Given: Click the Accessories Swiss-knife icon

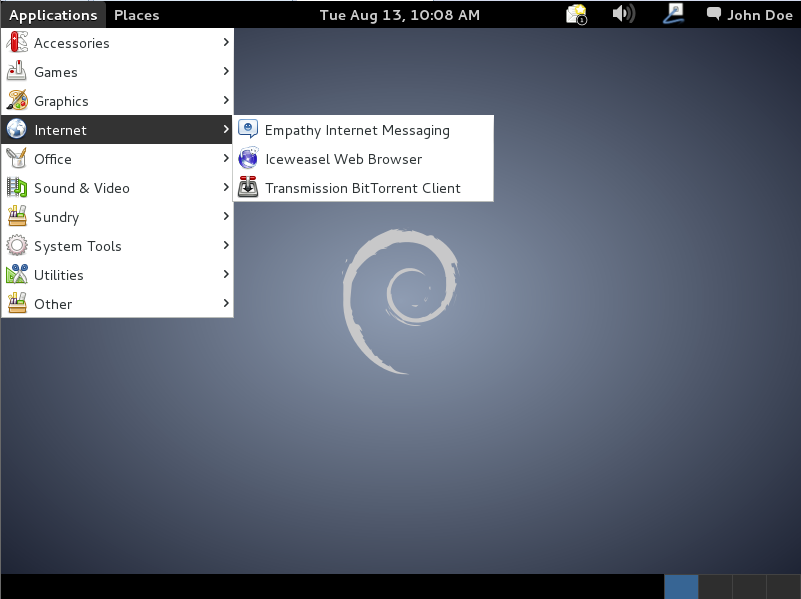Looking at the screenshot, I should (x=17, y=43).
